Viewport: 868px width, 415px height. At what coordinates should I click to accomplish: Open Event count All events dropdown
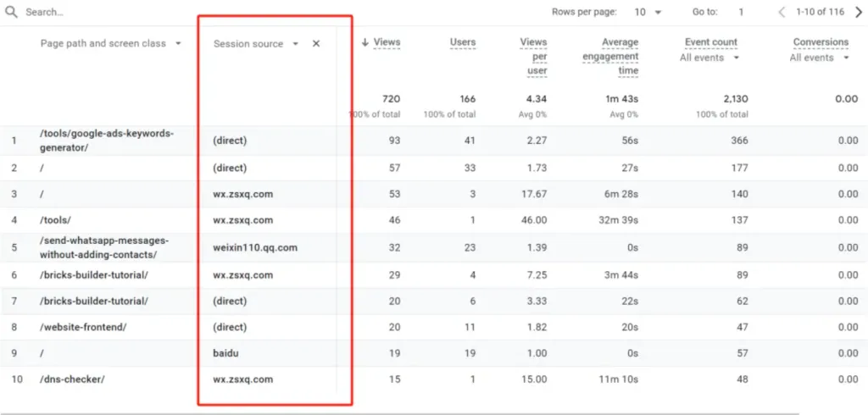click(x=710, y=58)
